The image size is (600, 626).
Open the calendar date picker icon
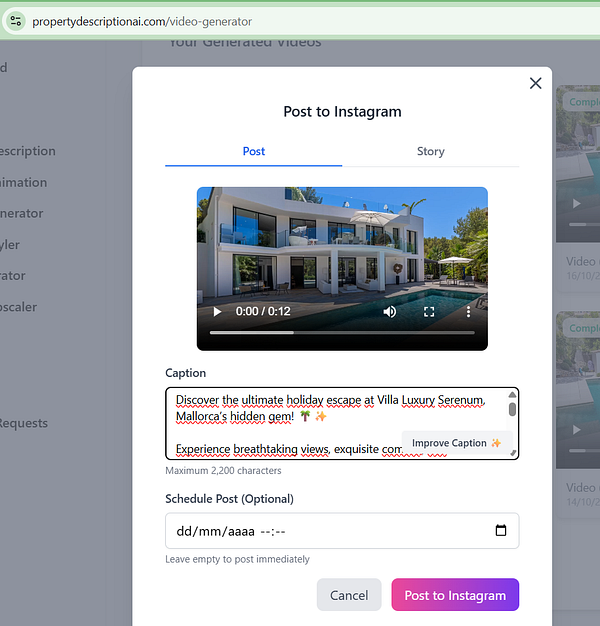pyautogui.click(x=501, y=530)
